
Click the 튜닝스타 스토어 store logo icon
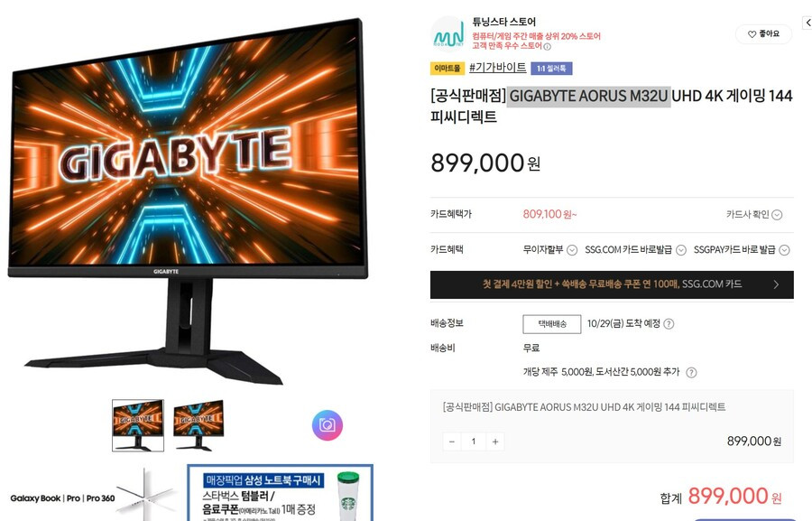click(448, 34)
